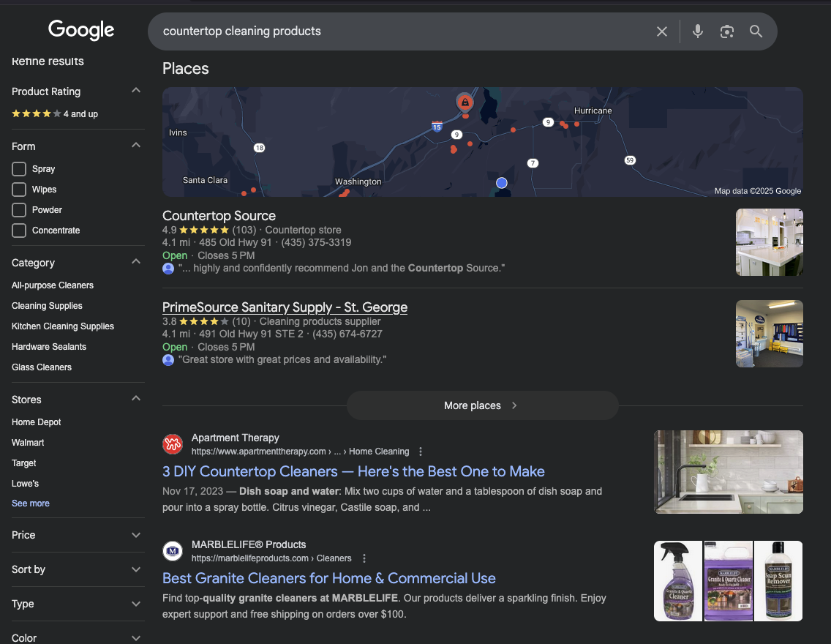831x644 pixels.
Task: Open PrimeSource Sanitary Supply - St. George listing
Action: click(x=285, y=307)
